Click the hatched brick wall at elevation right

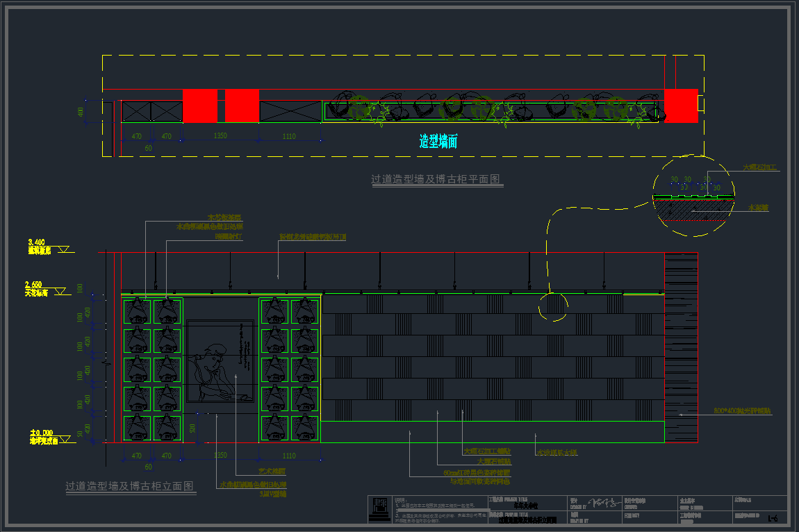681,347
